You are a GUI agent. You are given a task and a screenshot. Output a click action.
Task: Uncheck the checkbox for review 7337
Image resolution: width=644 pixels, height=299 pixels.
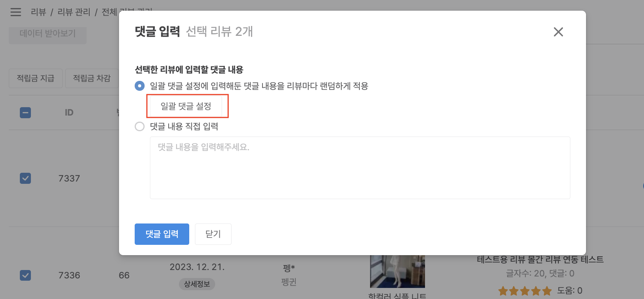coord(26,178)
